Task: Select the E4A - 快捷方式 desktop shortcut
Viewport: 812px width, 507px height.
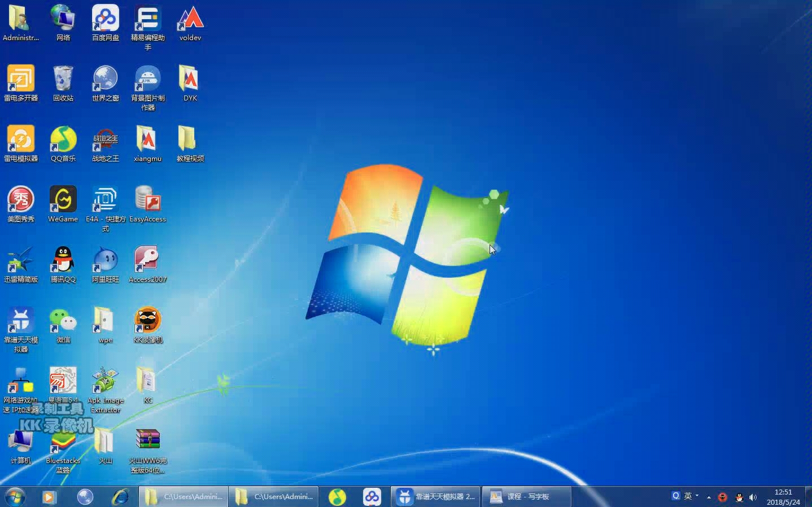Action: pyautogui.click(x=106, y=209)
